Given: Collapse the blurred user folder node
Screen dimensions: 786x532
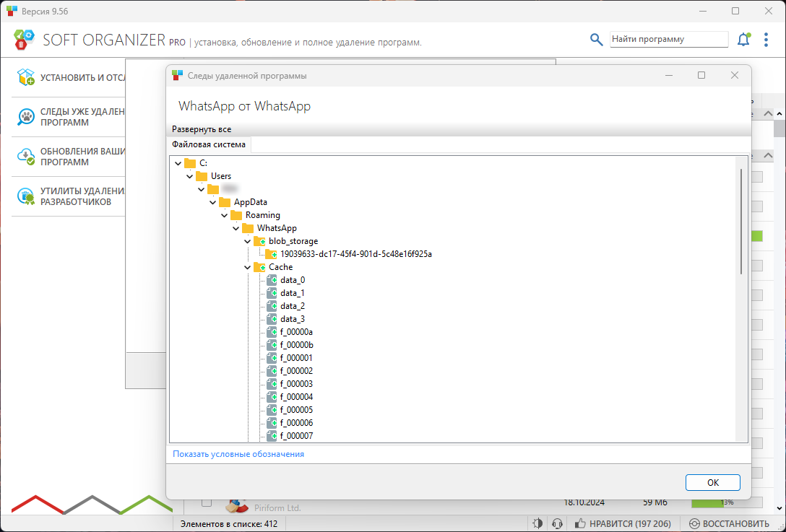Looking at the screenshot, I should (x=201, y=189).
